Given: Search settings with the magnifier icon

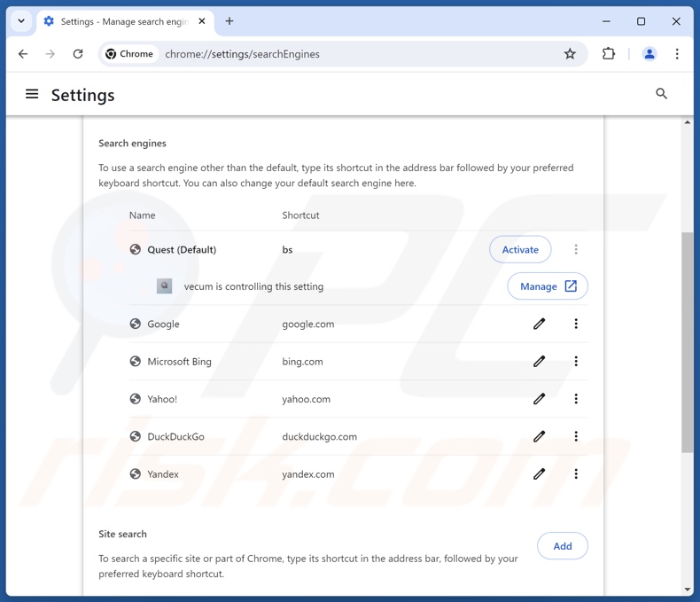Looking at the screenshot, I should pyautogui.click(x=661, y=93).
